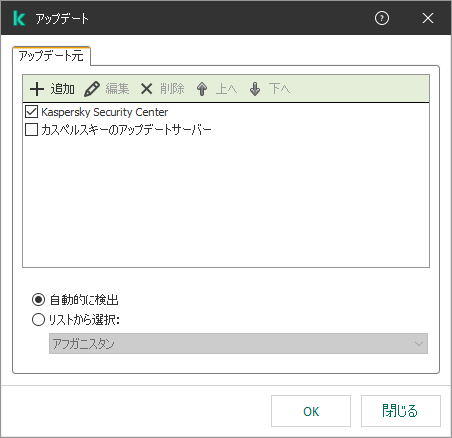Open the アフガニスタン region dropdown
This screenshot has height=438, width=452.
pyautogui.click(x=238, y=343)
